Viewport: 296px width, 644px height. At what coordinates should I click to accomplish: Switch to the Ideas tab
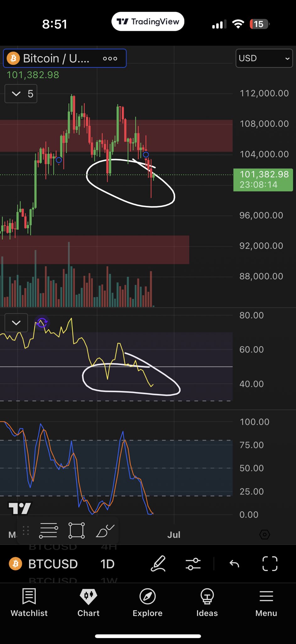point(207,603)
